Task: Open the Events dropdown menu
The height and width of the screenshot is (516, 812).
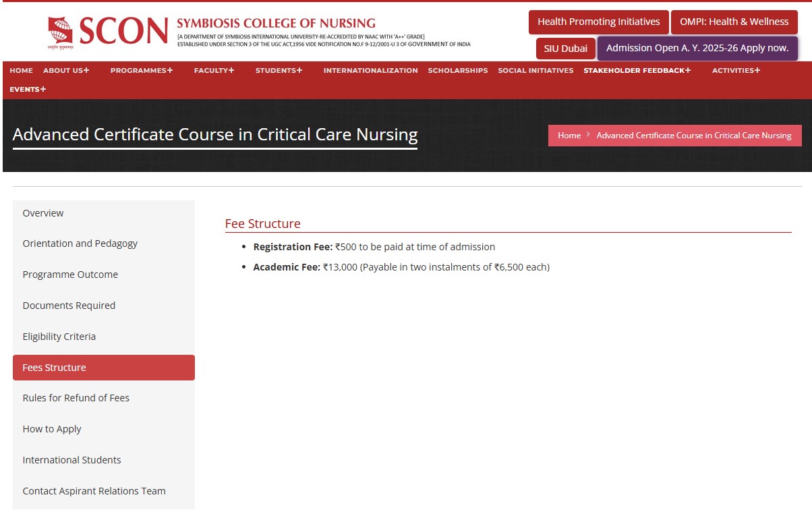Action: [28, 89]
